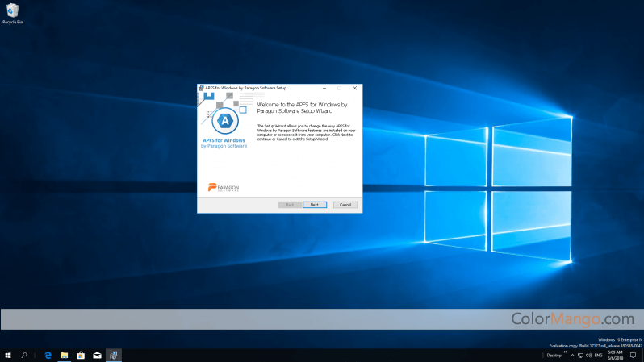Open Microsoft Store from the taskbar
The image size is (644, 362).
click(81, 355)
